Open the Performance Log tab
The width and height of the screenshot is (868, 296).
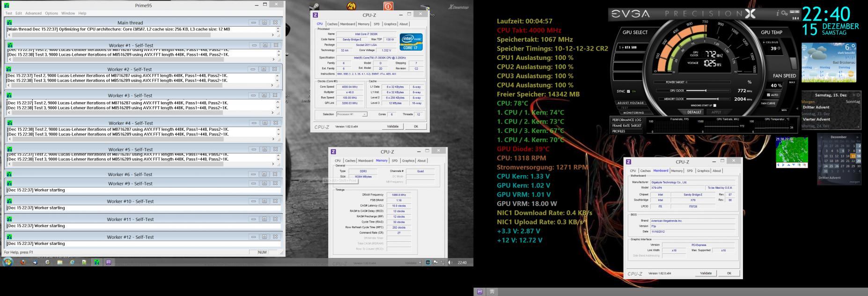pos(627,120)
